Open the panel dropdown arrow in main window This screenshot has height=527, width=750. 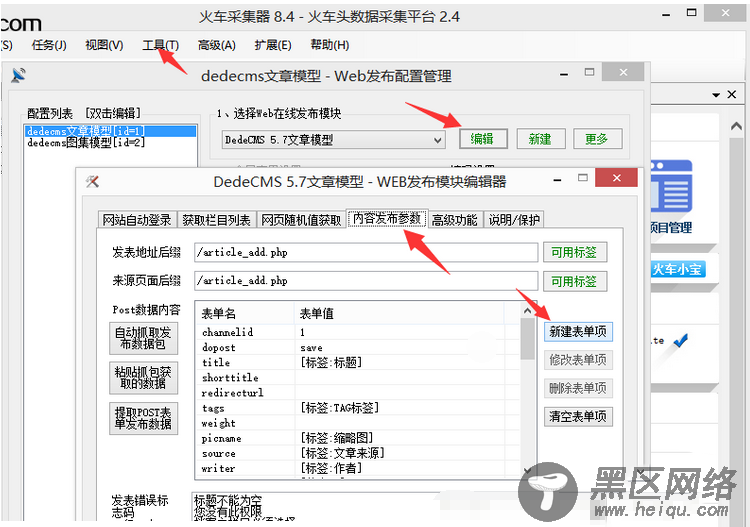click(x=716, y=95)
